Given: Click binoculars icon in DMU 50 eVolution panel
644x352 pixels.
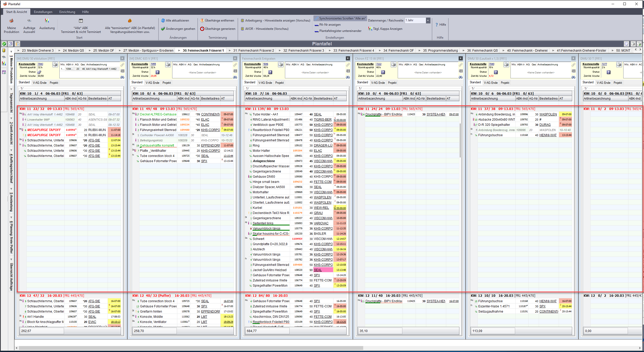Looking at the screenshot, I should tap(122, 77).
